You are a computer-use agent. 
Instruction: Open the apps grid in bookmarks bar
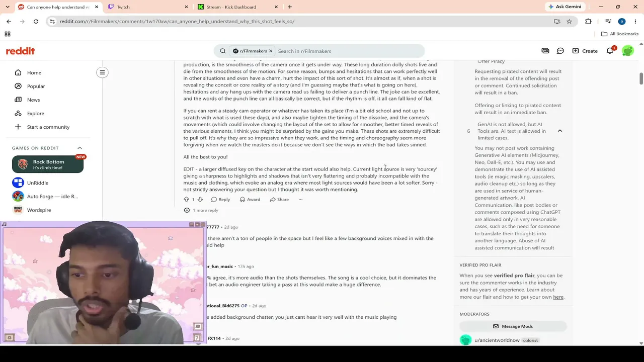[x=8, y=34]
